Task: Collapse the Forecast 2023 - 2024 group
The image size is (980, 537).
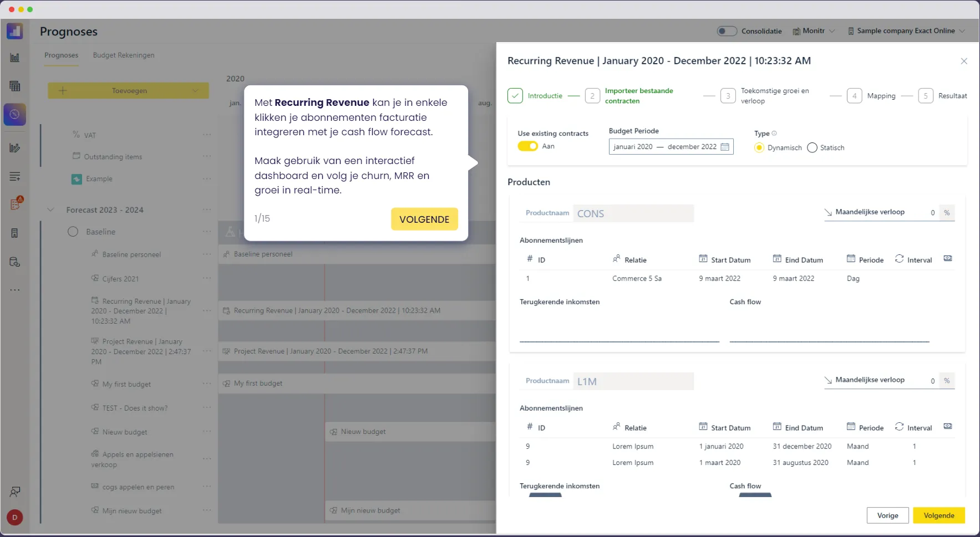Action: click(50, 209)
